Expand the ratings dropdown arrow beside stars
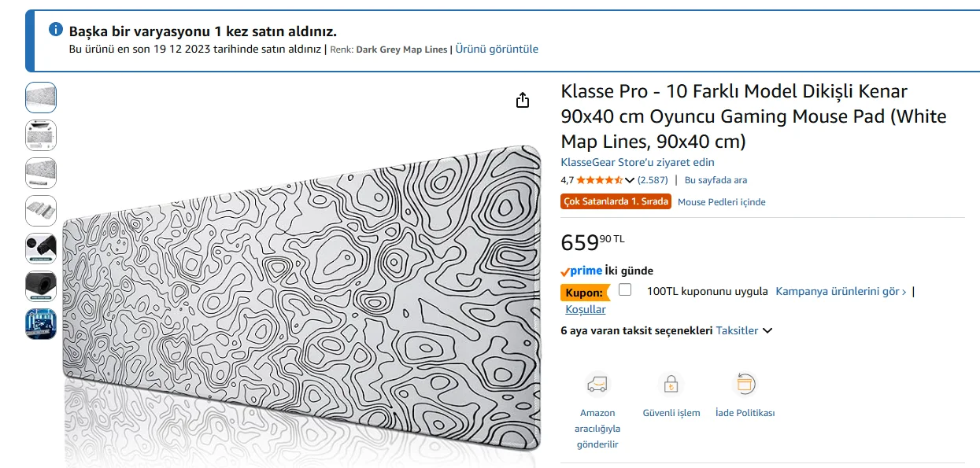The image size is (980, 468). (x=630, y=180)
